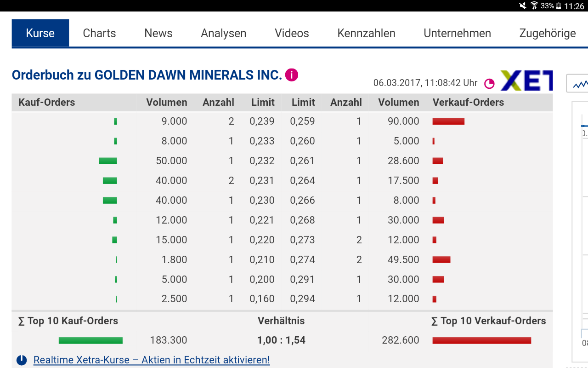This screenshot has height=368, width=588.
Task: Tap the timestamp 06.03.2017, 11:08:42 Uhr
Action: [425, 83]
